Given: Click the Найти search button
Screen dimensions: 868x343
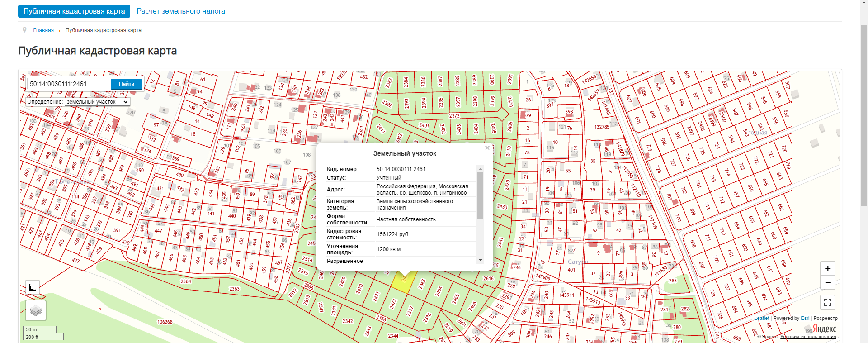Looking at the screenshot, I should coord(127,84).
